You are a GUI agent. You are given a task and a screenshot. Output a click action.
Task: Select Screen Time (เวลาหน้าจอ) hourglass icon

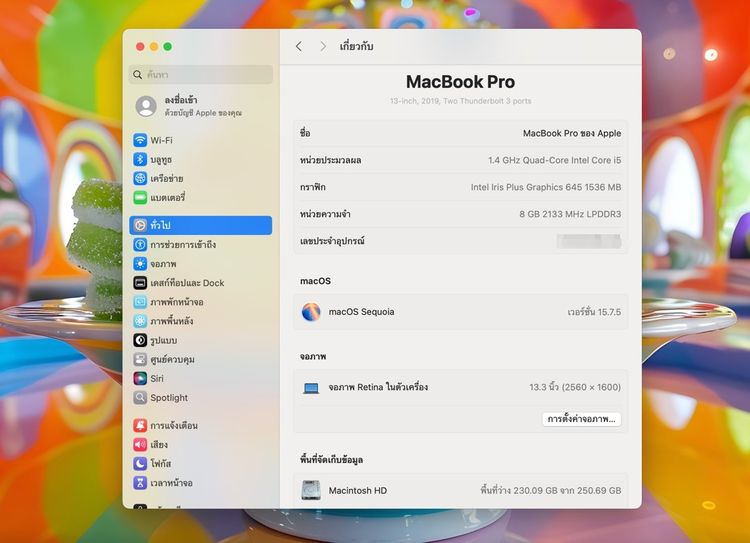tap(140, 483)
